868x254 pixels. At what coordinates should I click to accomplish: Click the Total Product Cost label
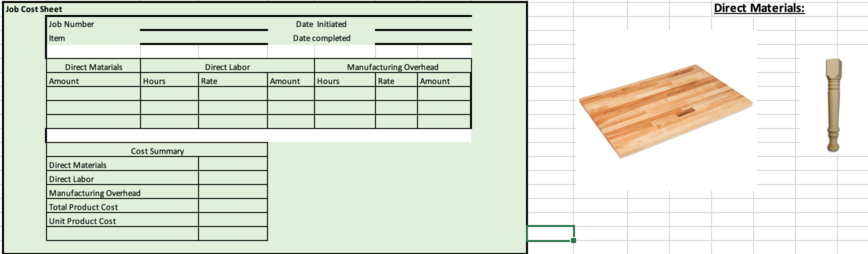pos(83,207)
